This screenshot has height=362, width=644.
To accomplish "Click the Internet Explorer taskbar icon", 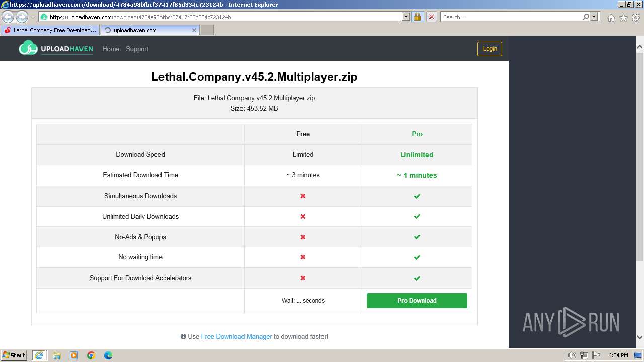I will 39,355.
